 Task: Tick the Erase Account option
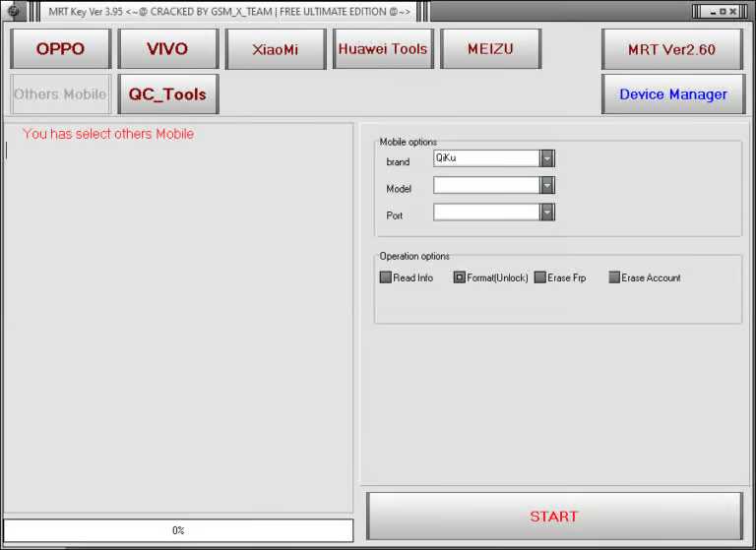(614, 277)
